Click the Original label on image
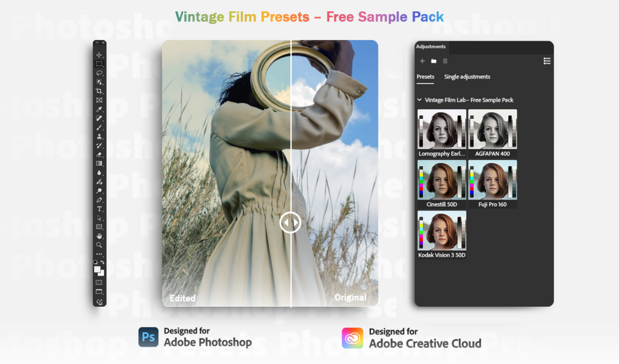This screenshot has width=619, height=364. (350, 297)
